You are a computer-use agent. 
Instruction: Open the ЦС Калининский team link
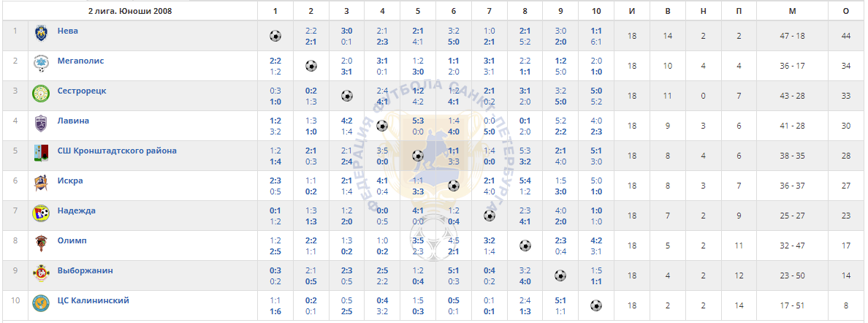click(94, 300)
